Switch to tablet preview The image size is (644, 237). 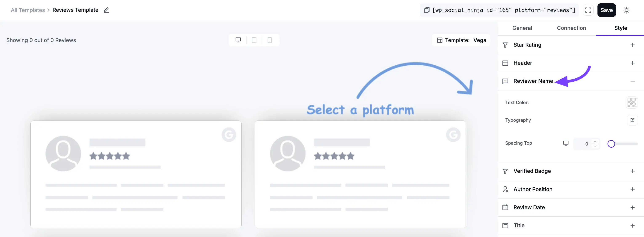(254, 40)
